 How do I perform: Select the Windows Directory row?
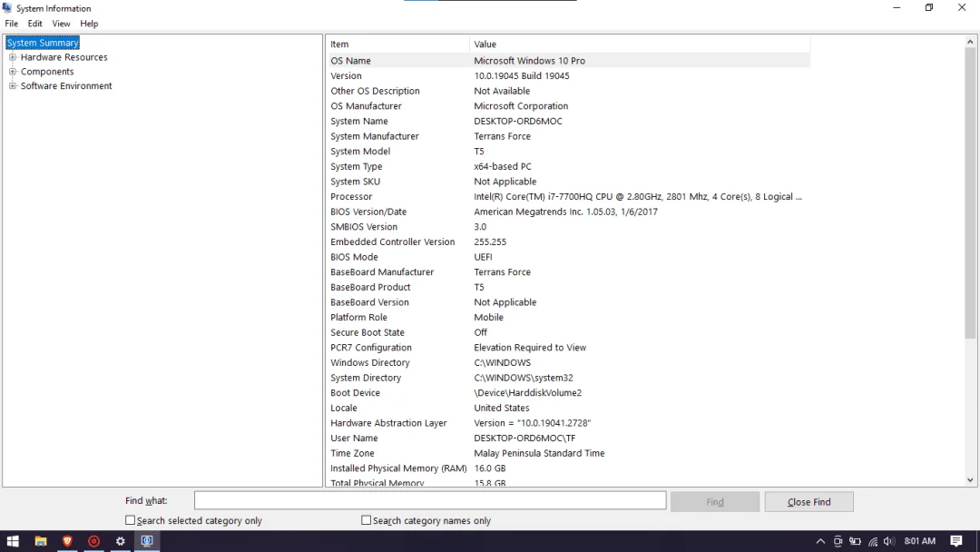tap(568, 362)
